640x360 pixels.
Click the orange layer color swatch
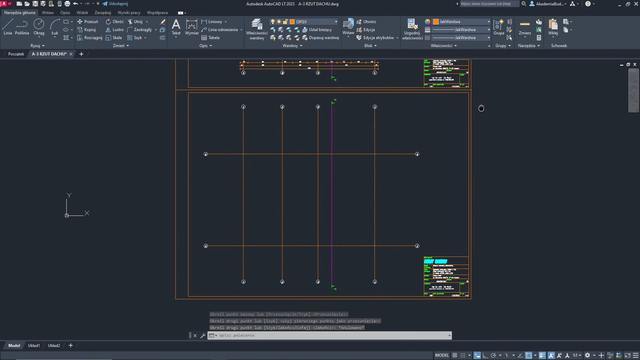(x=292, y=22)
